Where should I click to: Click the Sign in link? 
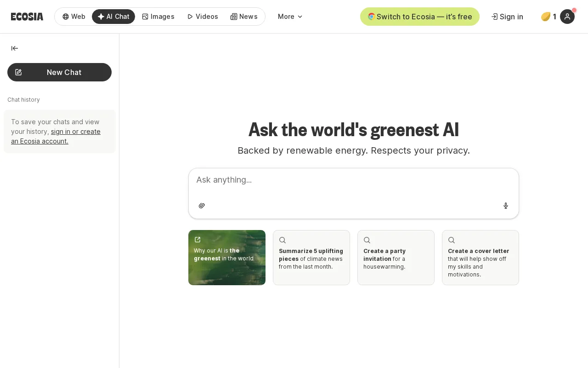507,17
